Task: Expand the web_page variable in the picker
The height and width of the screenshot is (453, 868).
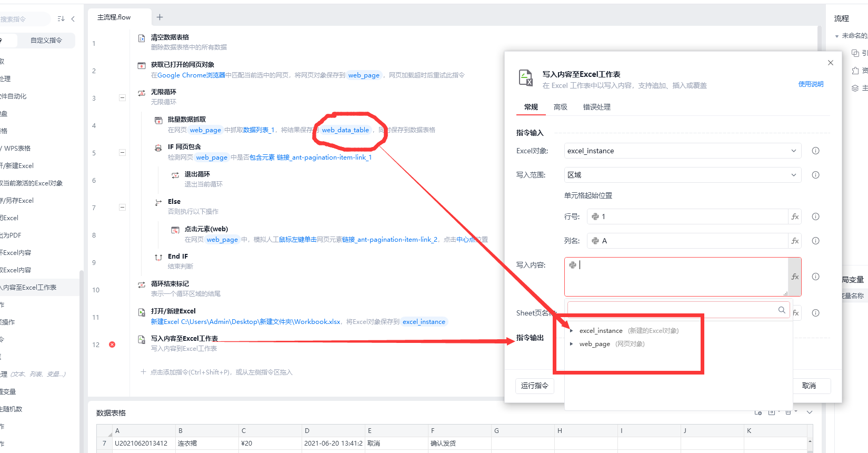Action: [572, 344]
